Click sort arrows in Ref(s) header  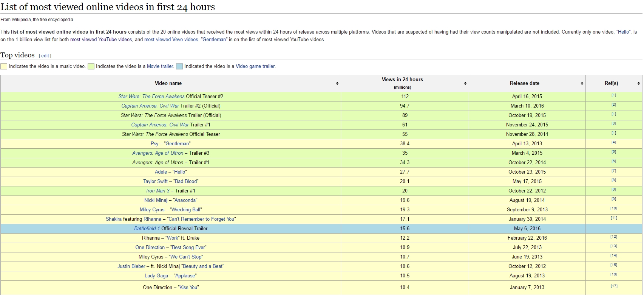click(x=638, y=83)
